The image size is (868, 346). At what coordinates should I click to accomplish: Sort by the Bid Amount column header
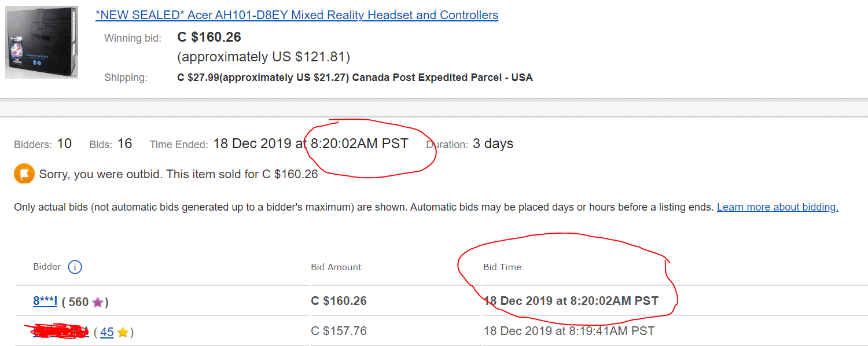coord(336,267)
